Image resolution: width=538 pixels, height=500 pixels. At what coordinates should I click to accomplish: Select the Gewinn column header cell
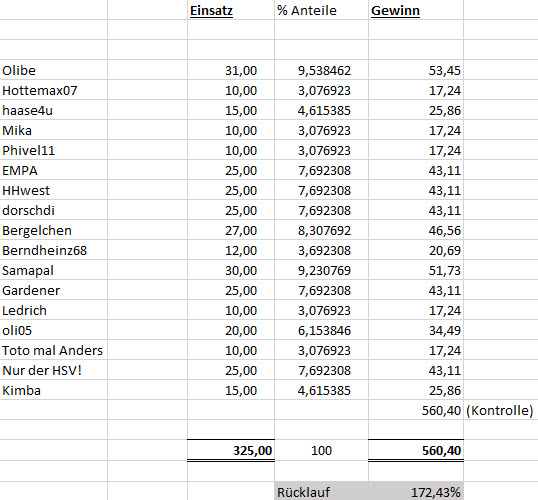coord(416,10)
